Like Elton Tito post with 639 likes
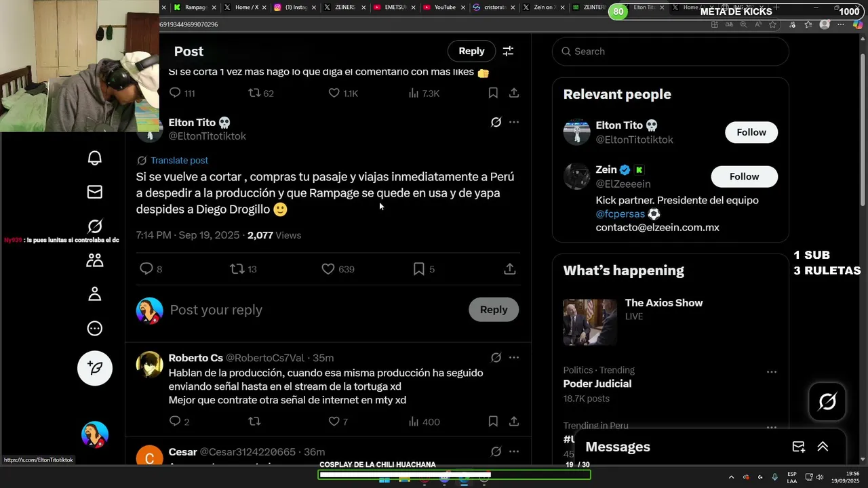868x488 pixels. coord(338,269)
